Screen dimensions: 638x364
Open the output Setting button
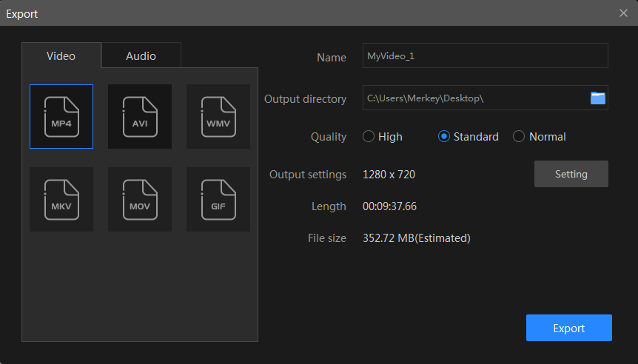coord(571,175)
